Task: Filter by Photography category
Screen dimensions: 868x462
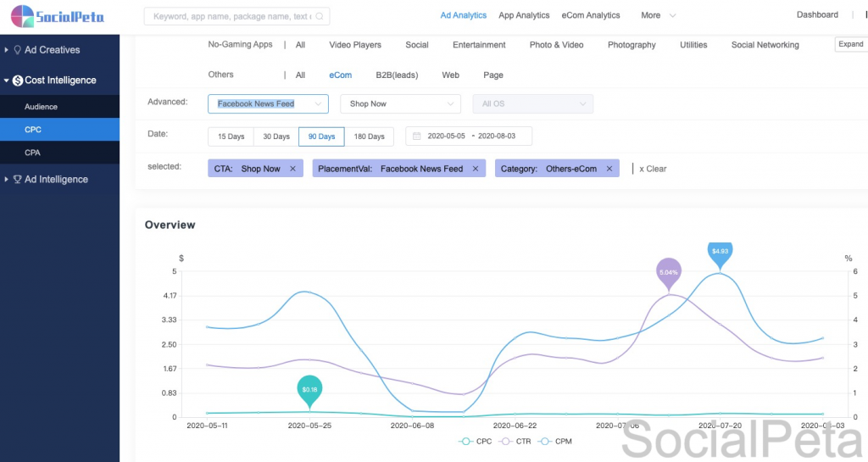Action: pos(632,45)
